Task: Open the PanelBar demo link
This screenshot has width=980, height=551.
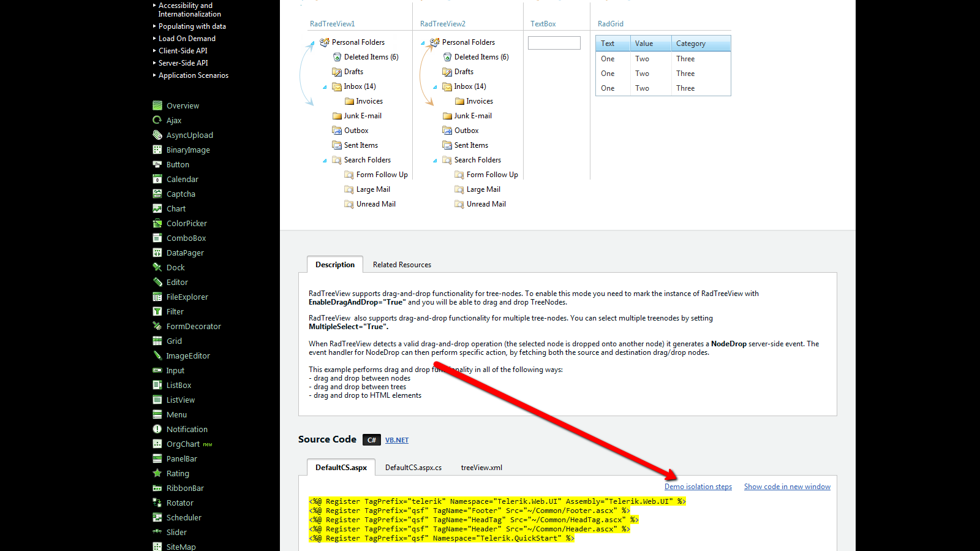Action: [x=182, y=459]
